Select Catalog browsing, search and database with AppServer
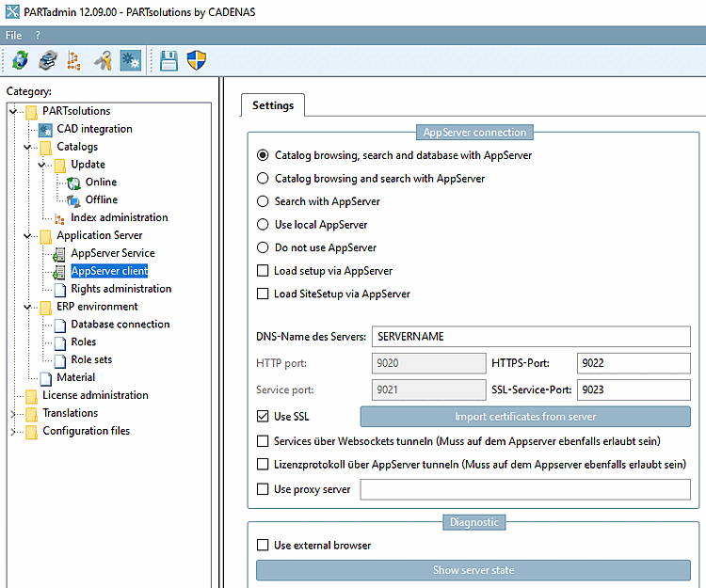The width and height of the screenshot is (706, 588). [x=263, y=155]
